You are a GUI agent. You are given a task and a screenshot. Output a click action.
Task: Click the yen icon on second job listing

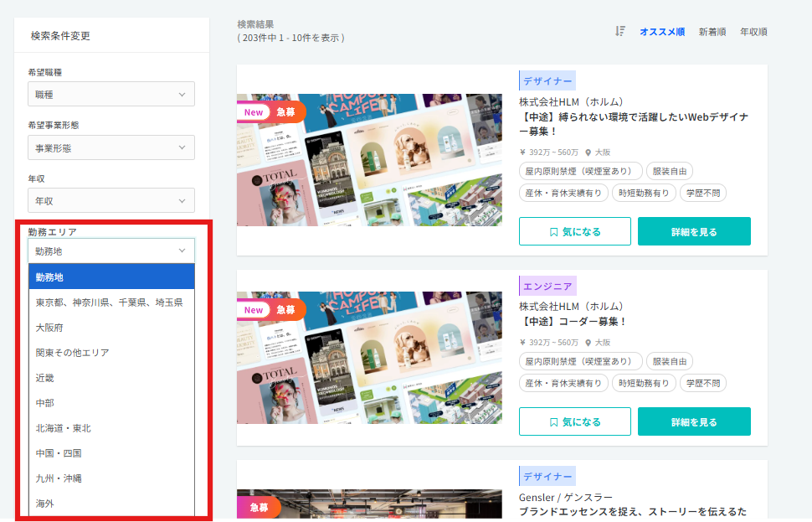[x=522, y=343]
